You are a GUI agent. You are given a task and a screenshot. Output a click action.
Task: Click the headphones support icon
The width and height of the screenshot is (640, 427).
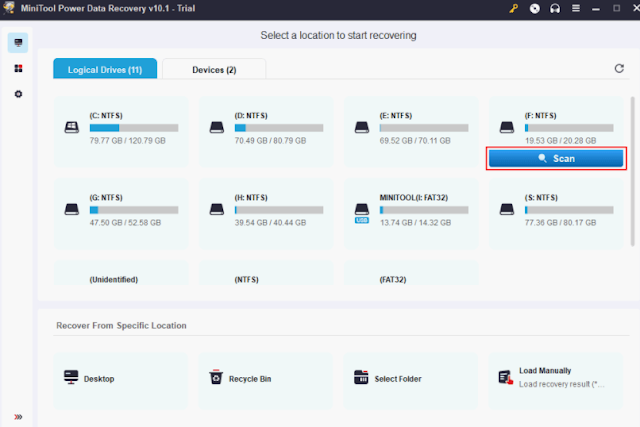[555, 8]
